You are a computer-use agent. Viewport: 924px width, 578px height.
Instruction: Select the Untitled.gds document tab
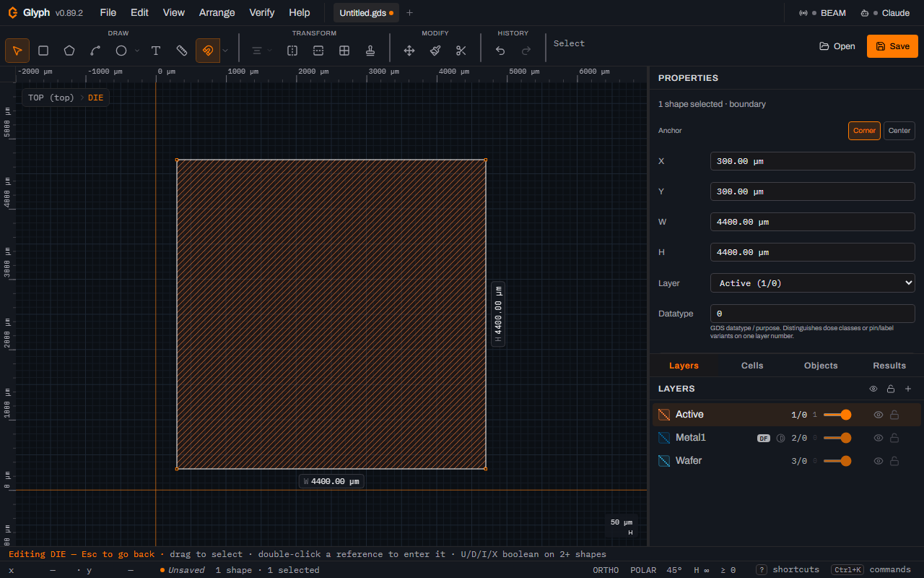pos(366,13)
